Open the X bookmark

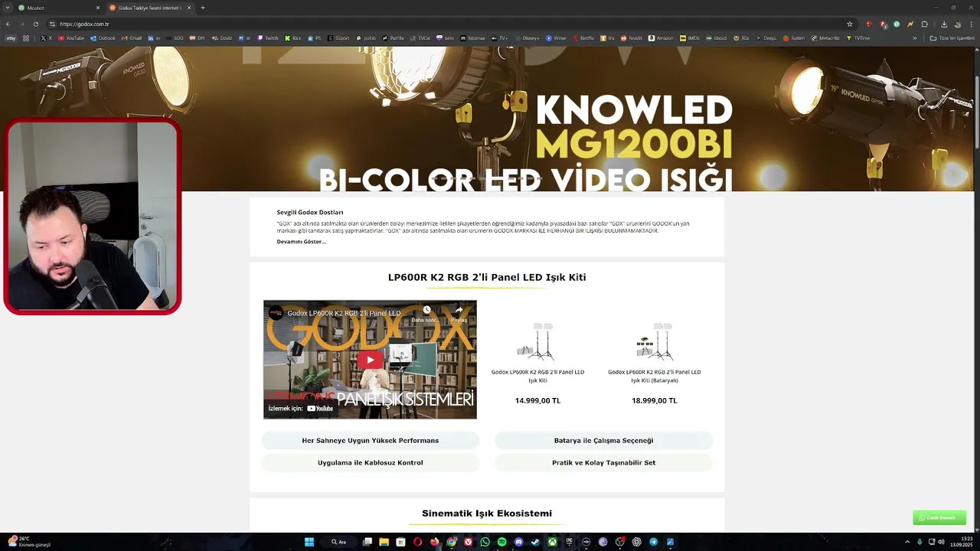click(46, 37)
